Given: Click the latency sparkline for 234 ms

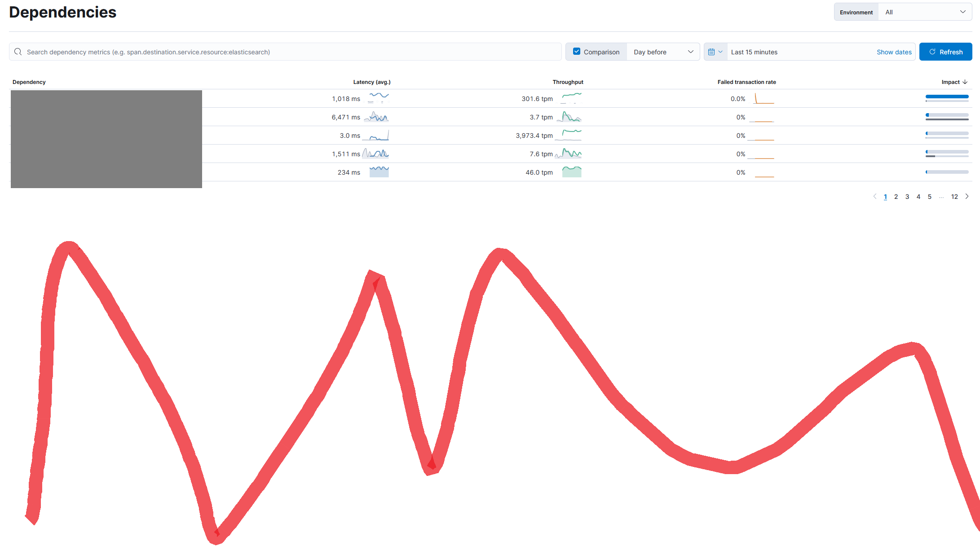Looking at the screenshot, I should point(379,172).
